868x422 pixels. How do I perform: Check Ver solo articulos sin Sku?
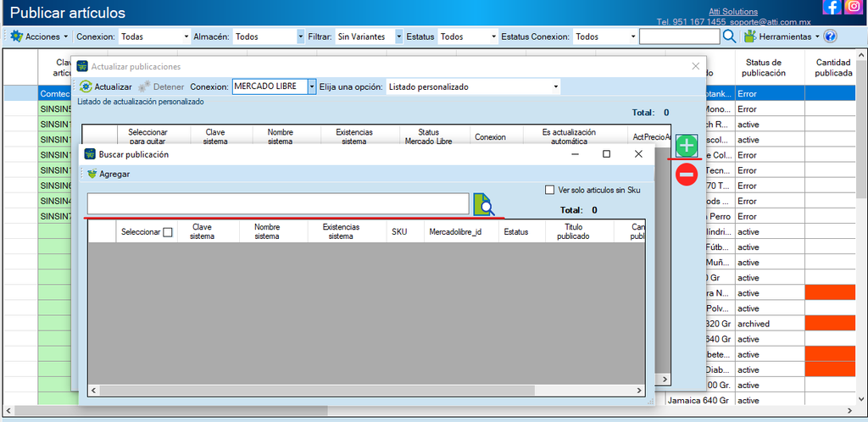549,191
